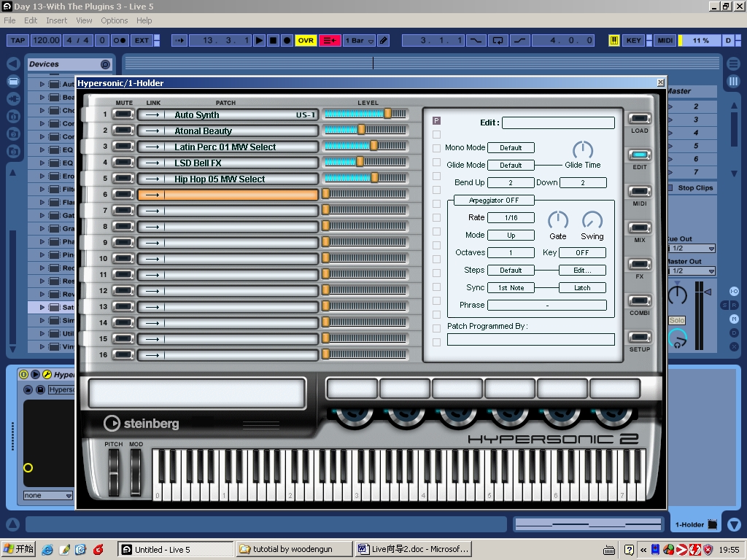Click the KEY map mode button
Screen dimensions: 747x560
[634, 41]
